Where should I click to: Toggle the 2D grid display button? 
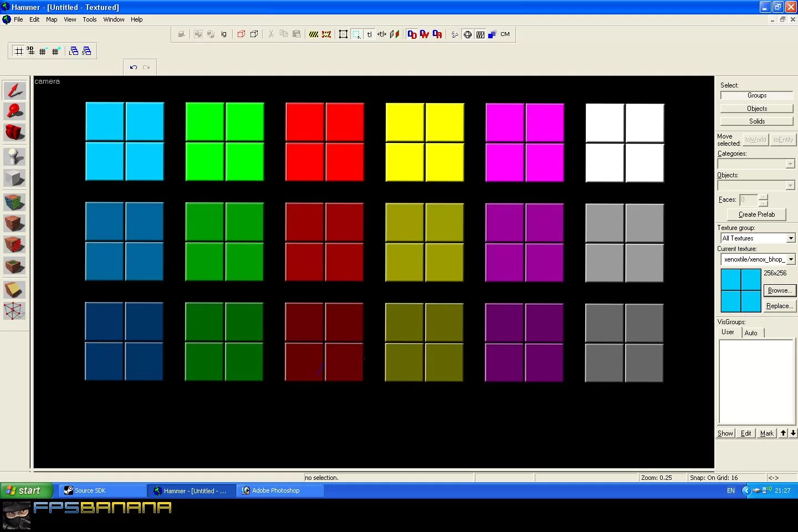(18, 51)
